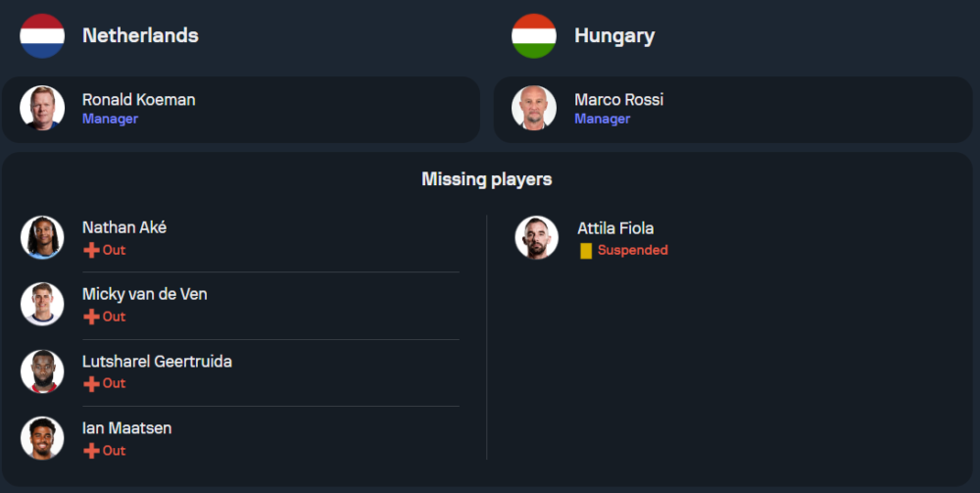Click Attila Fiola's yellow card icon
Screen dimensions: 980x493
pos(586,251)
